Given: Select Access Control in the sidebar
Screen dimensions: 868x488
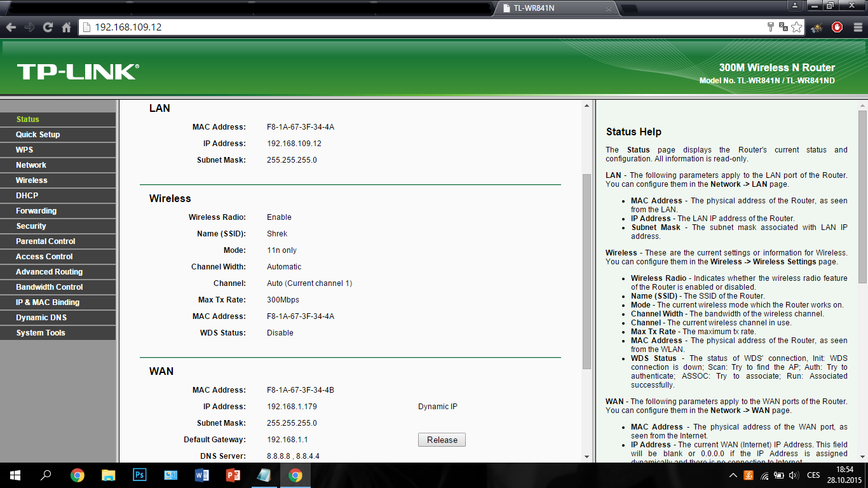Looking at the screenshot, I should 58,257.
